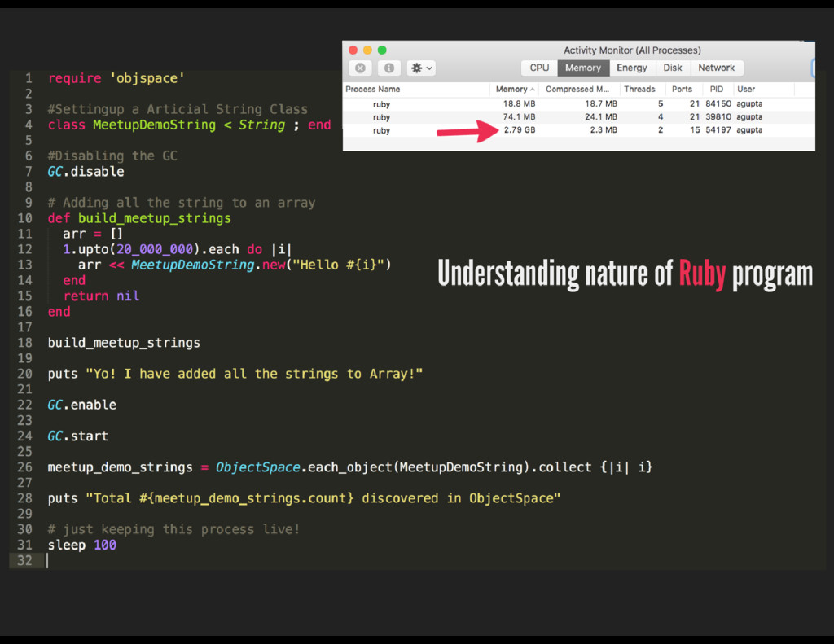Image resolution: width=834 pixels, height=644 pixels.
Task: Maximize Activity Monitor with green button
Action: pyautogui.click(x=382, y=50)
